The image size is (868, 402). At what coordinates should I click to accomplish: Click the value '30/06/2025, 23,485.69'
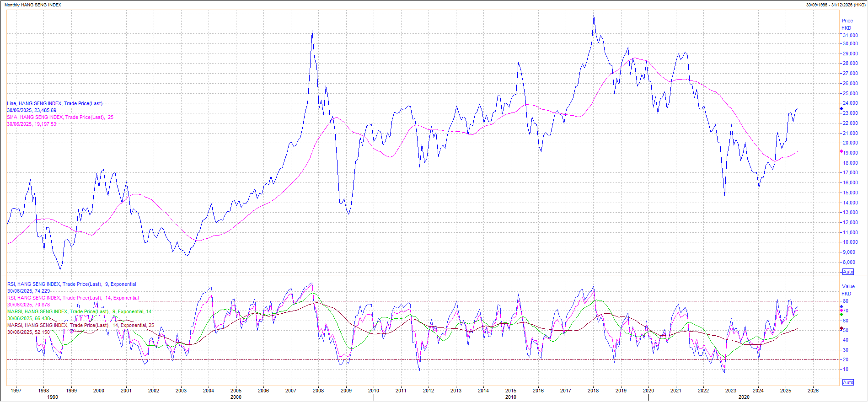32,111
